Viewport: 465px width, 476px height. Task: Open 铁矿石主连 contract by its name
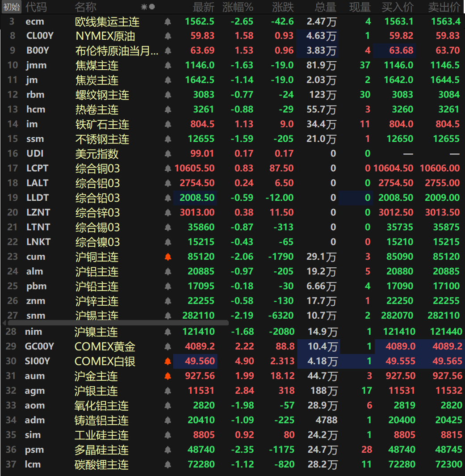102,124
